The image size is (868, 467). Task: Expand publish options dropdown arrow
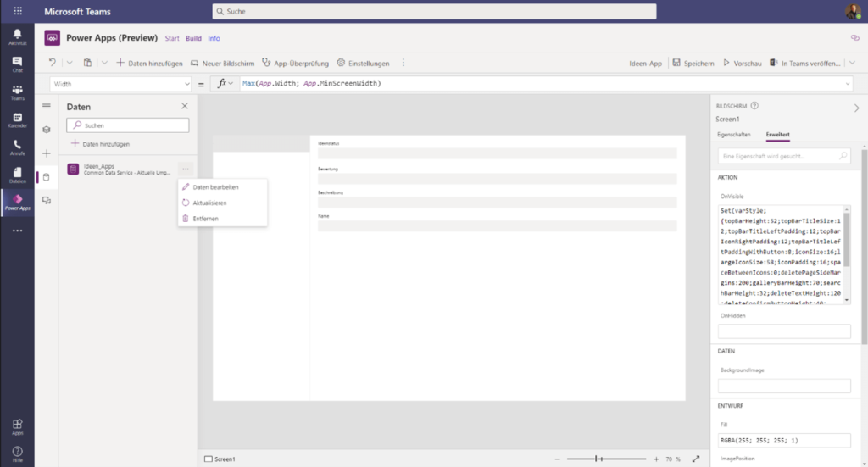click(x=853, y=63)
